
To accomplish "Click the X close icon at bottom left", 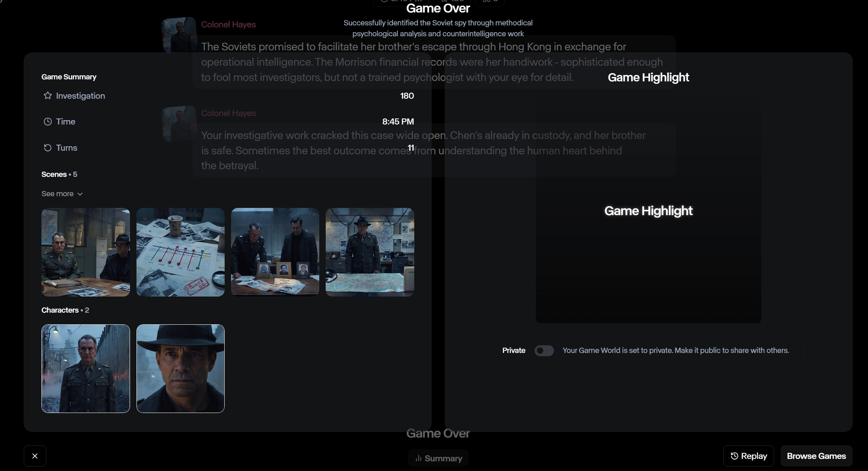I will click(35, 456).
